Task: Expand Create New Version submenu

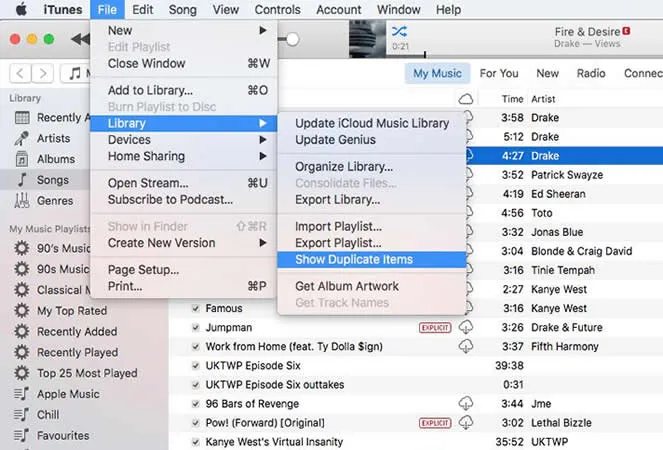Action: pyautogui.click(x=184, y=243)
